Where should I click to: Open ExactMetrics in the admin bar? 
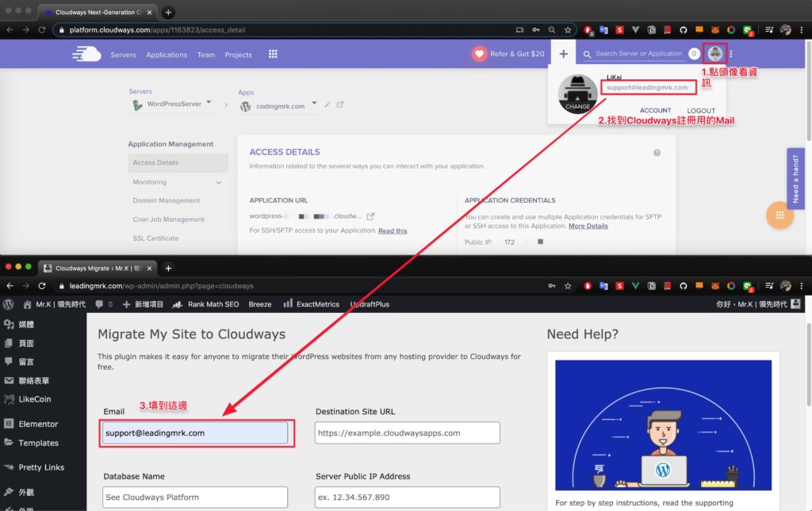pos(311,304)
